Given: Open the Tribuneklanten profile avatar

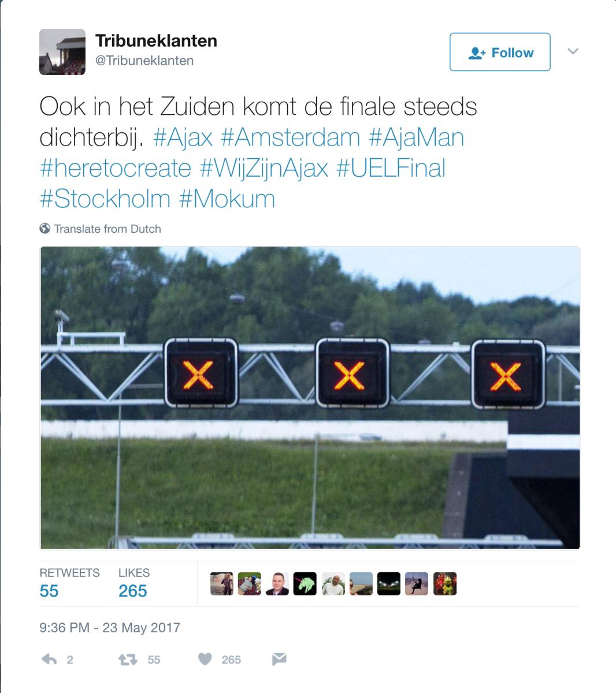Looking at the screenshot, I should coord(62,52).
